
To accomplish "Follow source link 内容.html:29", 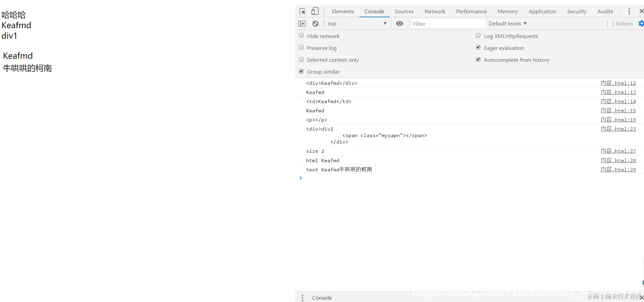I will click(x=618, y=169).
